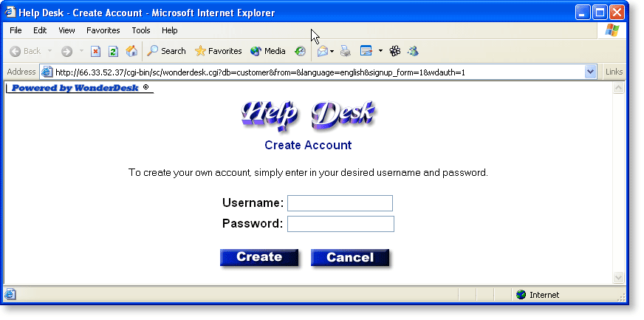This screenshot has width=644, height=320.
Task: Click the Username: label
Action: (x=253, y=203)
